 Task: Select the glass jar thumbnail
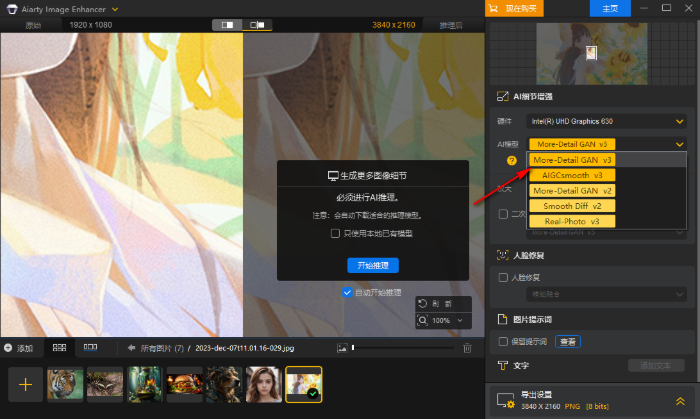[145, 385]
